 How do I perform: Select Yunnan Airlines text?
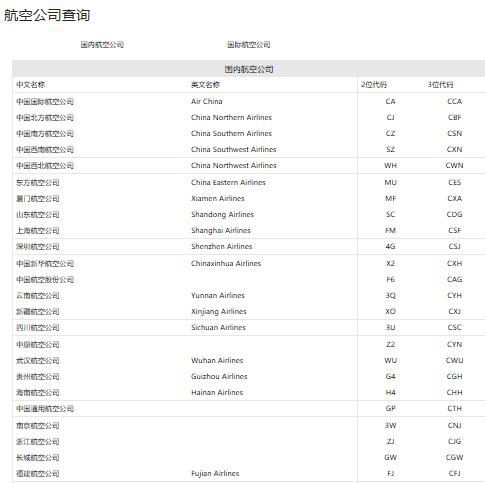[218, 295]
